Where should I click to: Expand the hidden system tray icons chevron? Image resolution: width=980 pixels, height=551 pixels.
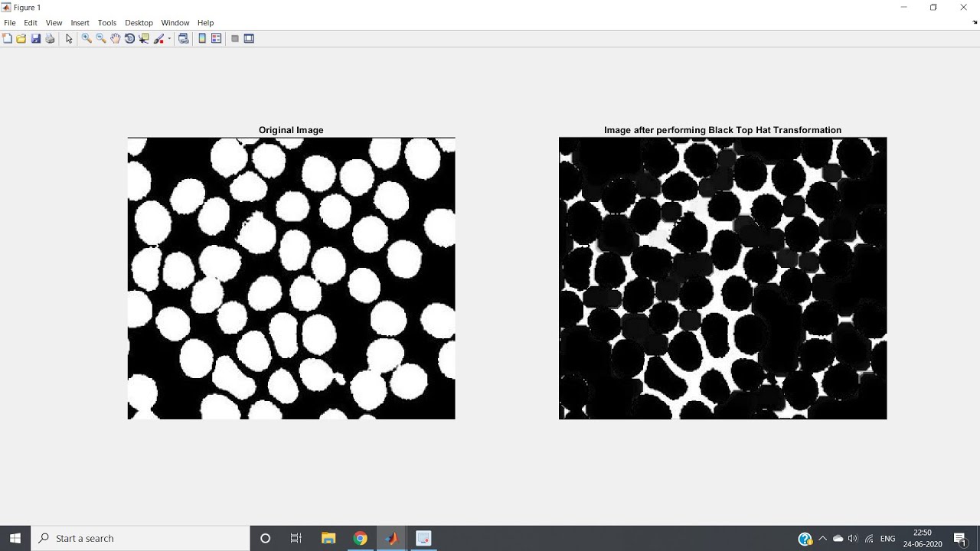tap(823, 539)
